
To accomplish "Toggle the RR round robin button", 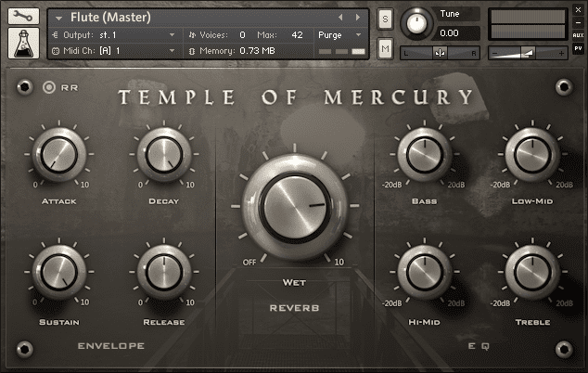I will coord(49,87).
